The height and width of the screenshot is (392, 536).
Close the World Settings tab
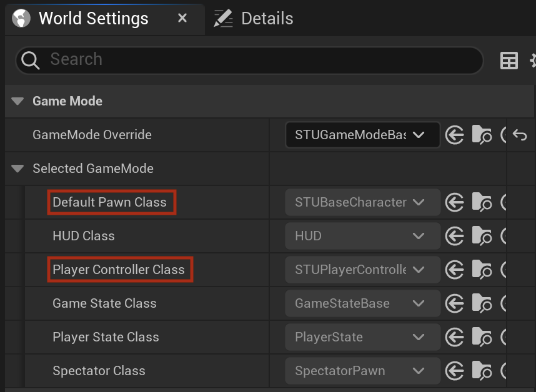click(182, 18)
